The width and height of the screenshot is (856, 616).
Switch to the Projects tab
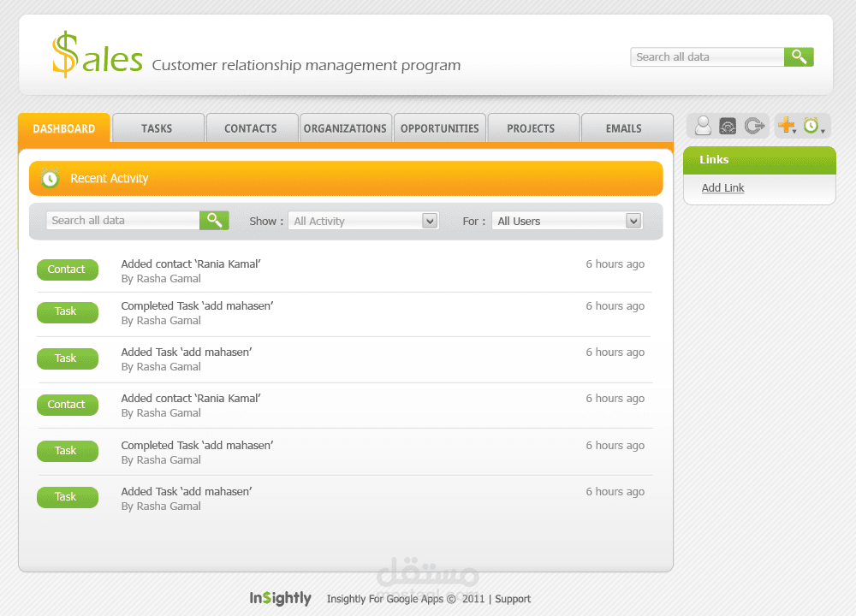coord(533,128)
